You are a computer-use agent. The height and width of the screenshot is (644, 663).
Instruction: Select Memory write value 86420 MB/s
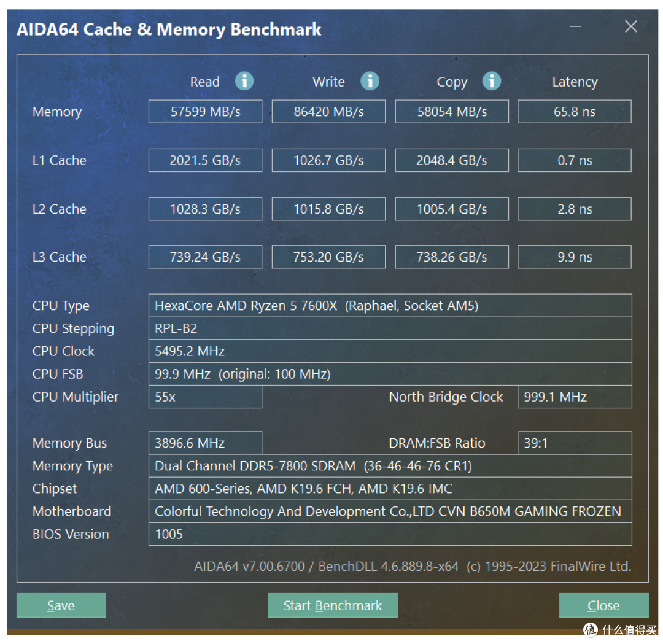pyautogui.click(x=328, y=112)
